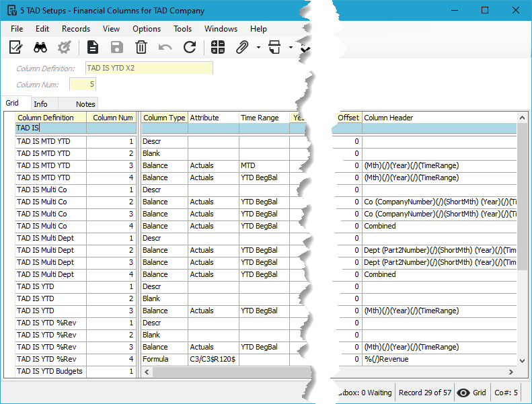Click the Column Num input field
The width and height of the screenshot is (532, 404).
click(83, 84)
